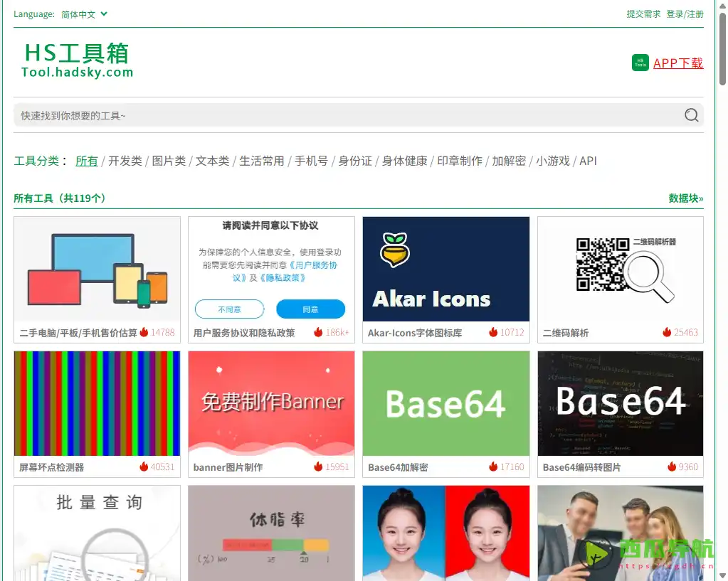Click the green HS Tools APP icon
Image resolution: width=728 pixels, height=581 pixels.
(x=639, y=63)
